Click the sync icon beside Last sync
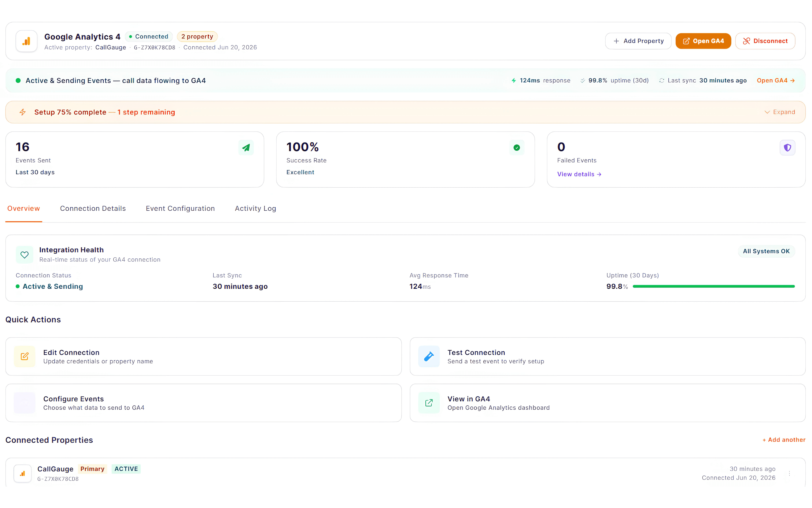This screenshot has width=812, height=508. [661, 81]
